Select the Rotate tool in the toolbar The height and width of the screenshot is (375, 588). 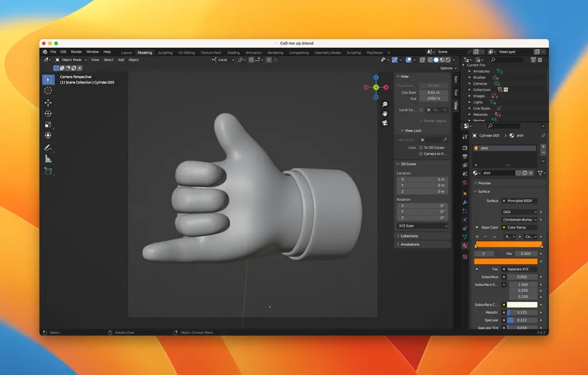(x=48, y=113)
